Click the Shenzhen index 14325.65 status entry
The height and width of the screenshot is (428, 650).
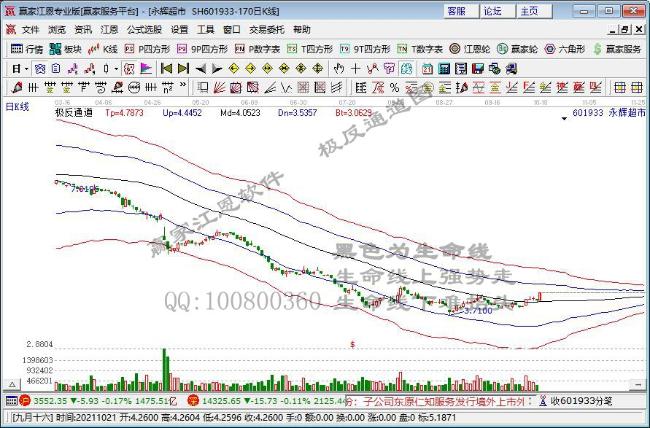[x=266, y=401]
